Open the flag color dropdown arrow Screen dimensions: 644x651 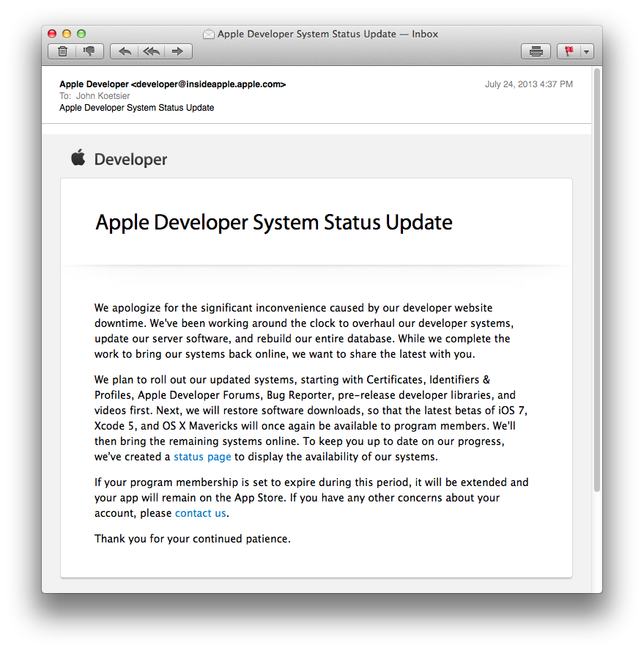(x=587, y=51)
